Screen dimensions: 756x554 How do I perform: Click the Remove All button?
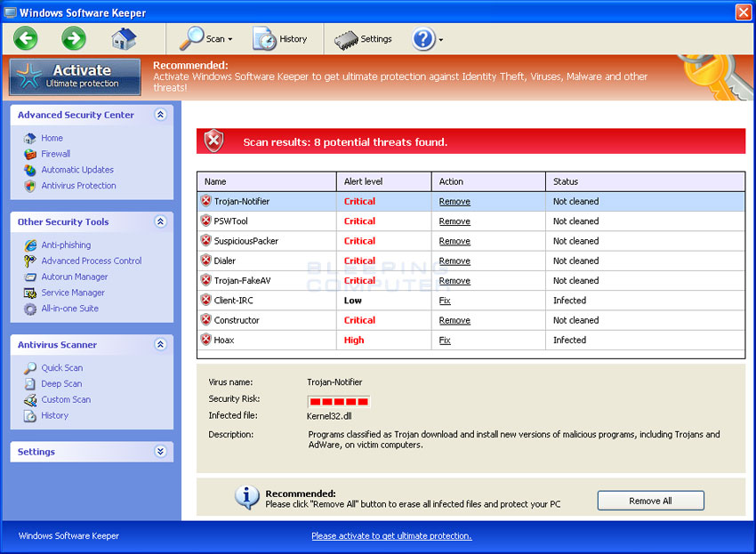point(650,501)
